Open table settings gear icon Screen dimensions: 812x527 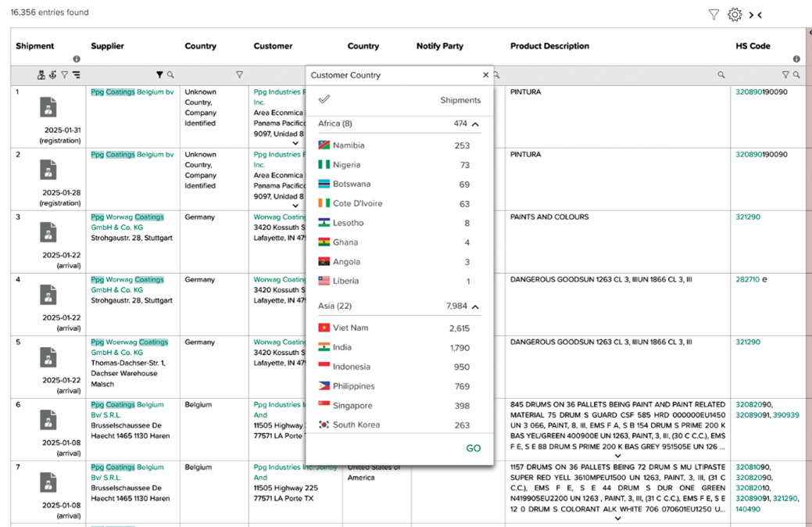point(735,15)
